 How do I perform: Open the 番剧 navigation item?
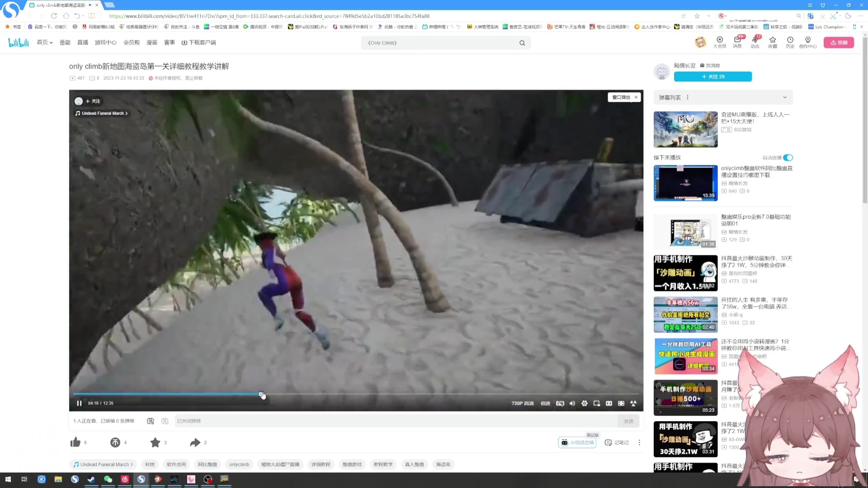pyautogui.click(x=65, y=42)
